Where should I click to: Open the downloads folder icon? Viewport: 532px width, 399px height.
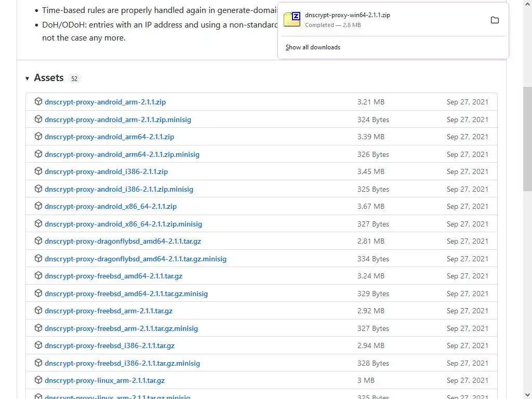tap(495, 20)
